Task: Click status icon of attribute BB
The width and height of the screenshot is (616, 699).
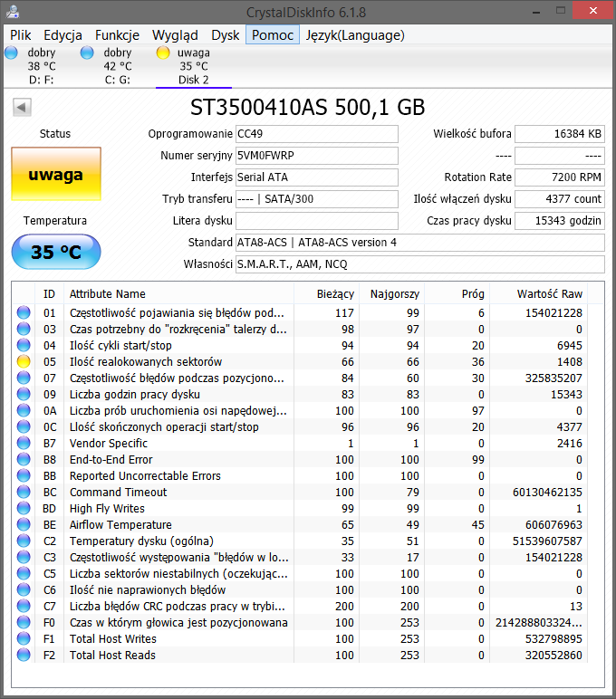Action: 24,475
